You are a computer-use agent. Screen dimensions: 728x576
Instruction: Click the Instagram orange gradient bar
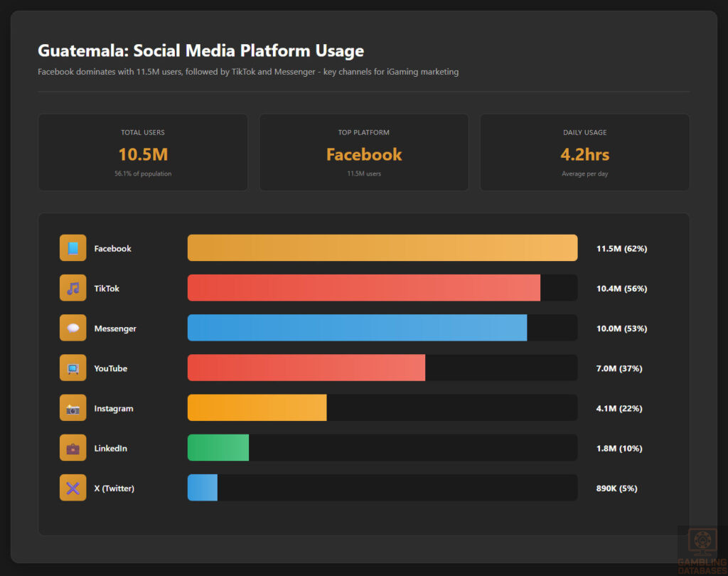coord(256,407)
